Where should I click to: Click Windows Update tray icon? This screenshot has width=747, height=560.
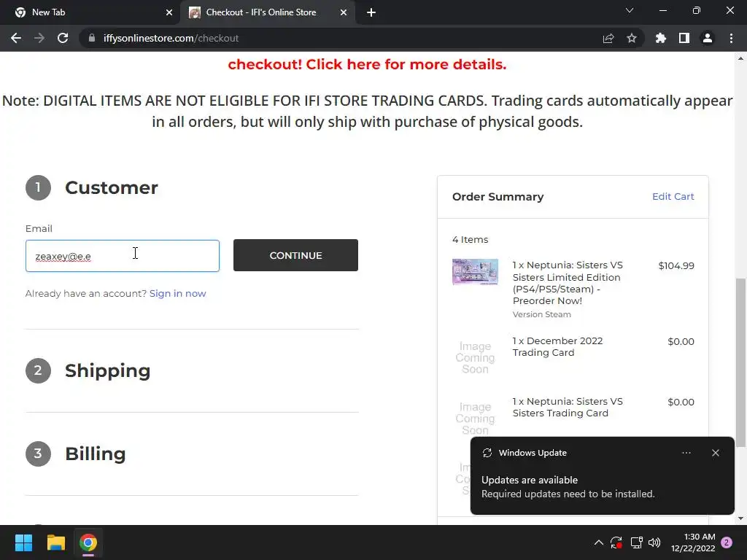[x=616, y=542]
